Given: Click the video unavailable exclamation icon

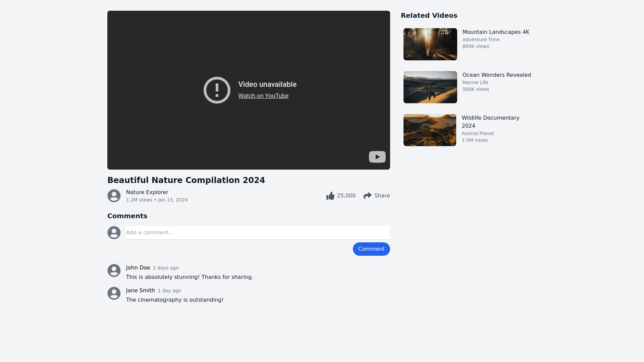Looking at the screenshot, I should [217, 90].
